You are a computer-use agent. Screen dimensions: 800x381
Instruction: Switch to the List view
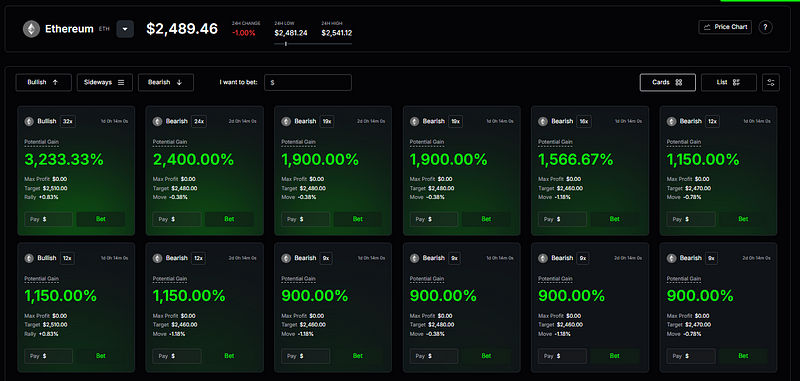click(729, 82)
